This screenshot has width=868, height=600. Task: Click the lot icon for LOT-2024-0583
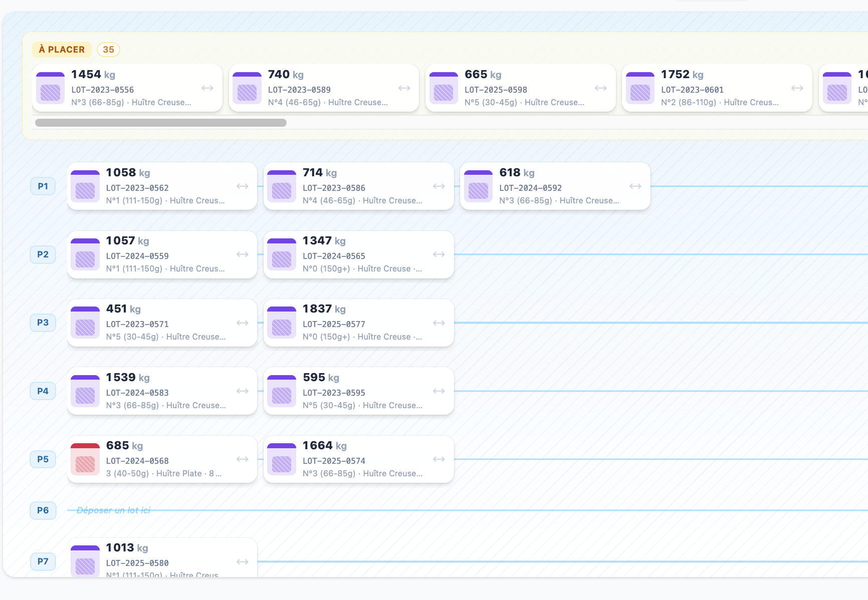pos(85,391)
